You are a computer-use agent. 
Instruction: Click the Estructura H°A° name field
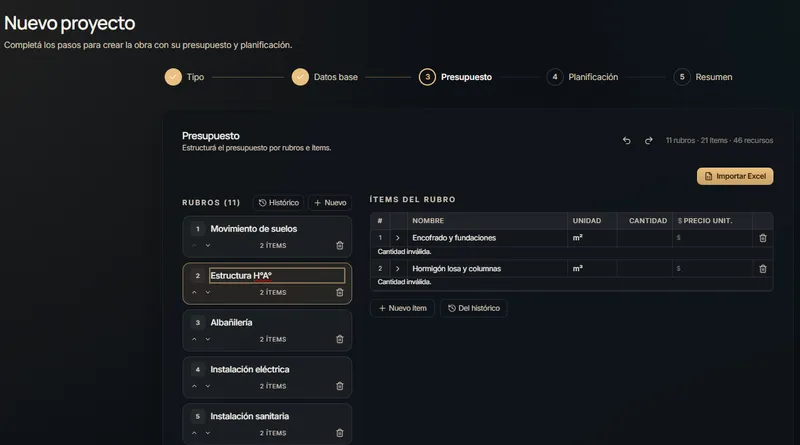(277, 276)
